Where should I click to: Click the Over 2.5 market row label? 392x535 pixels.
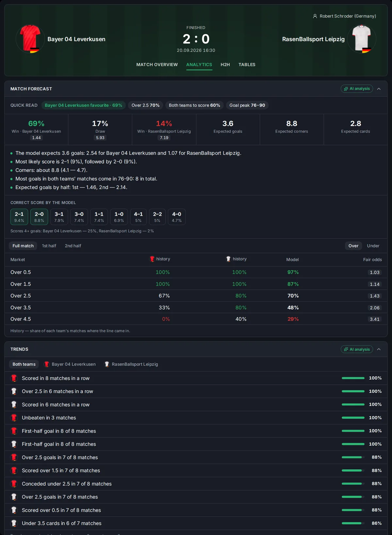click(21, 296)
